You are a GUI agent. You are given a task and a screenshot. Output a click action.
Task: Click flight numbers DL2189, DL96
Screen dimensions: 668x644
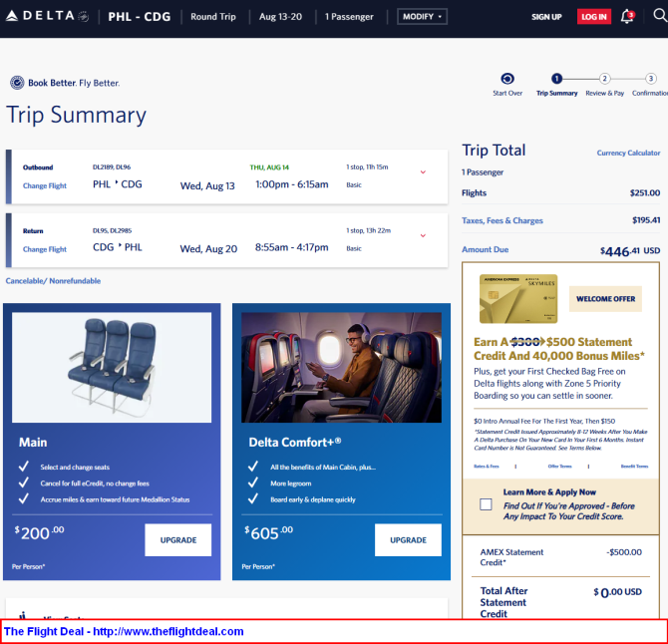112,166
